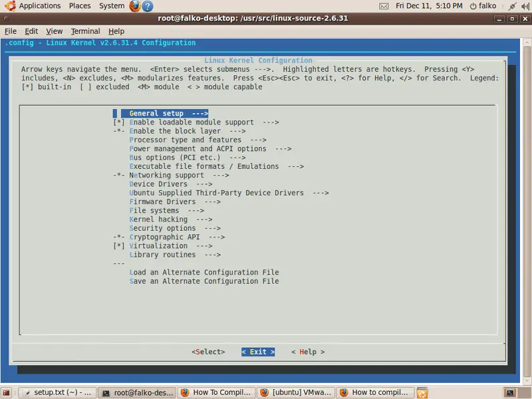Toggle the Virtualization checkbox
The height and width of the screenshot is (399, 532).
pyautogui.click(x=119, y=246)
